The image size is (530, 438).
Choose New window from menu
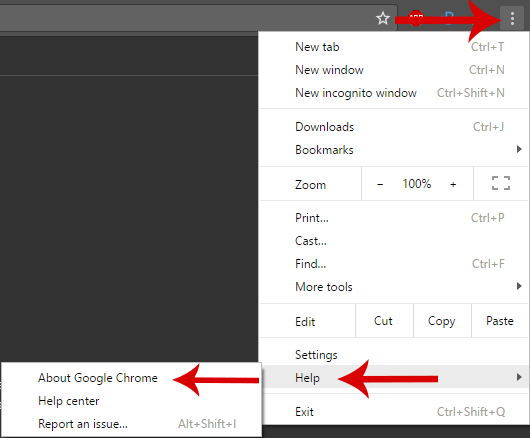coord(394,70)
